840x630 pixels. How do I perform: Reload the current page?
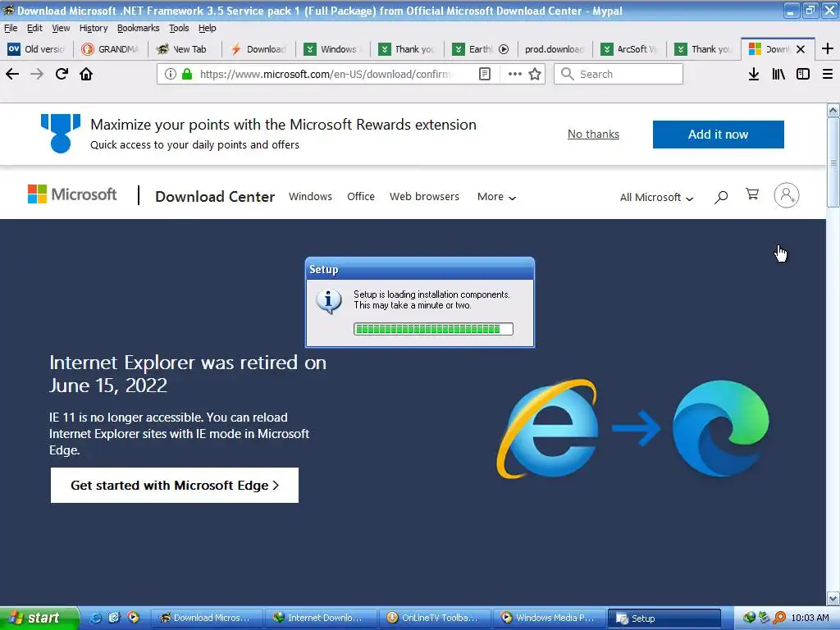[62, 74]
